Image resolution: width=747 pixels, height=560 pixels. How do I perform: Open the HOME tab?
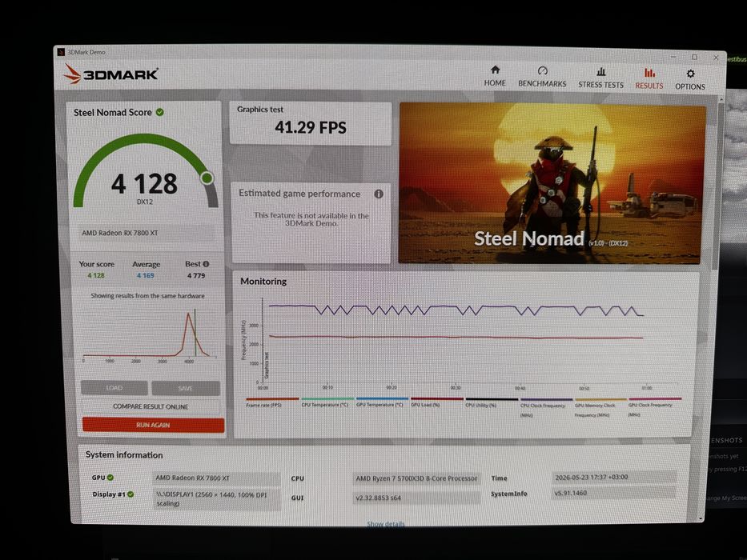tap(495, 76)
